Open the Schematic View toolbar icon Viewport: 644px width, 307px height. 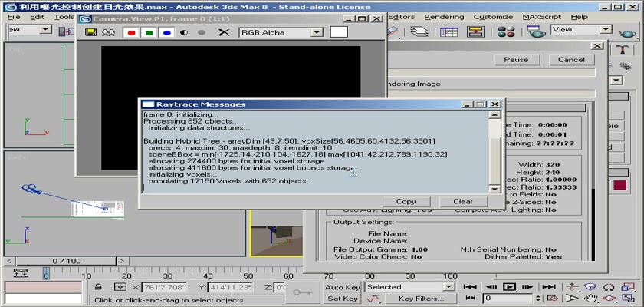[475, 31]
